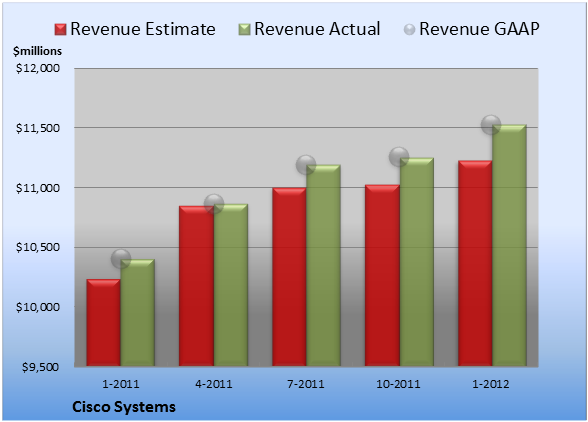Click the 'Cisco Systems' chart caption
Screen dimensions: 588x422
124,407
